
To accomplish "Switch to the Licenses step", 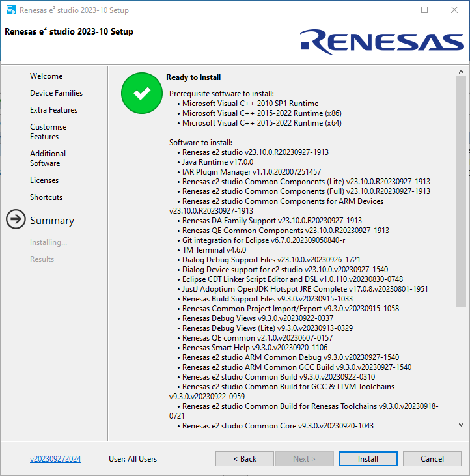I will coord(44,180).
